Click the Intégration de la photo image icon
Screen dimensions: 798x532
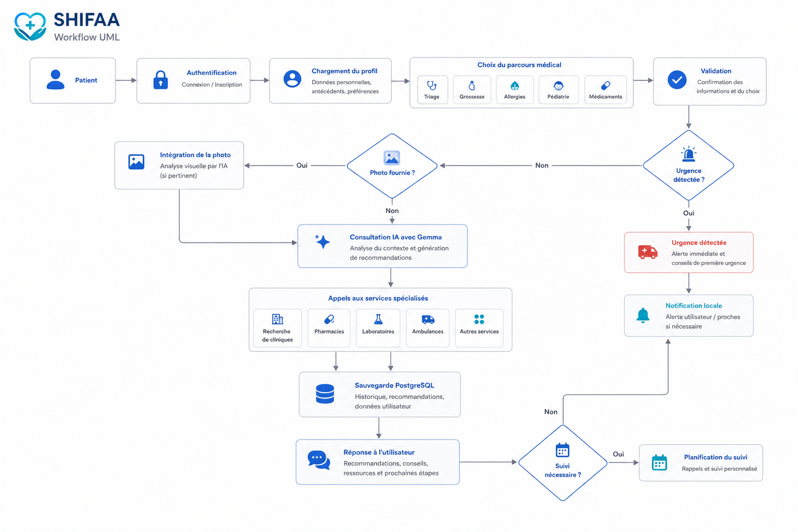136,162
